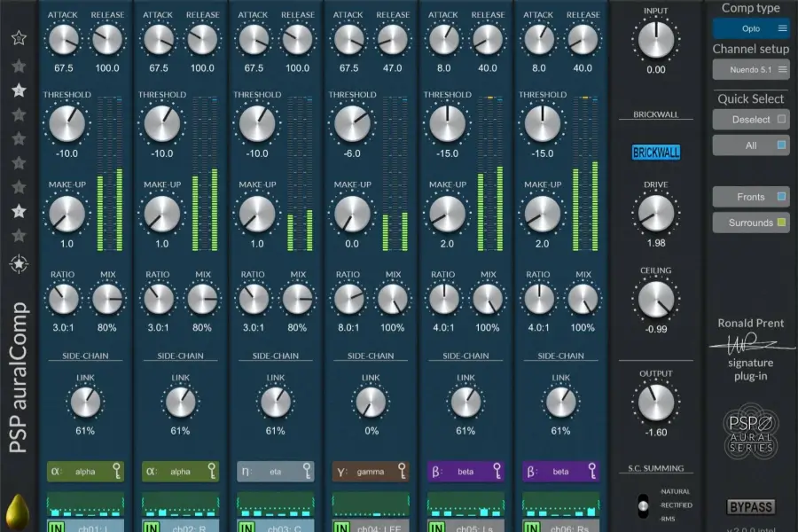
Task: Click the ch04 MAKE-UP knob showing 0.0
Action: tap(352, 214)
